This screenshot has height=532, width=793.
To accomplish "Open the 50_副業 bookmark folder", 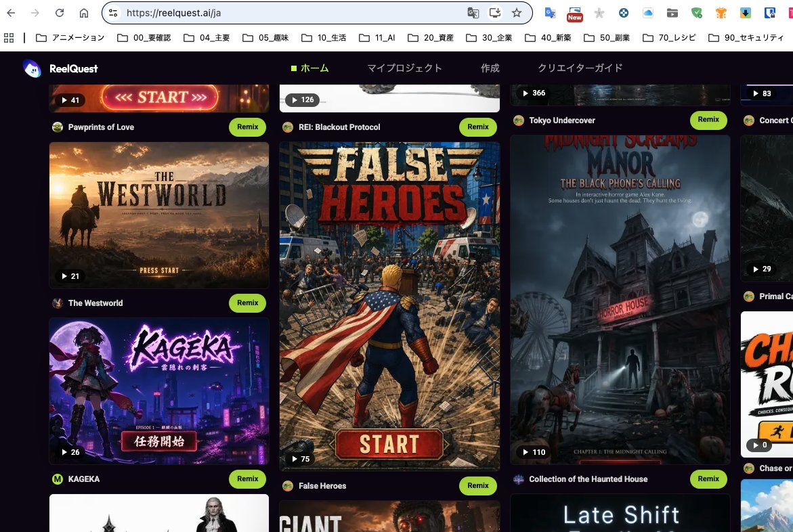I will tap(607, 37).
